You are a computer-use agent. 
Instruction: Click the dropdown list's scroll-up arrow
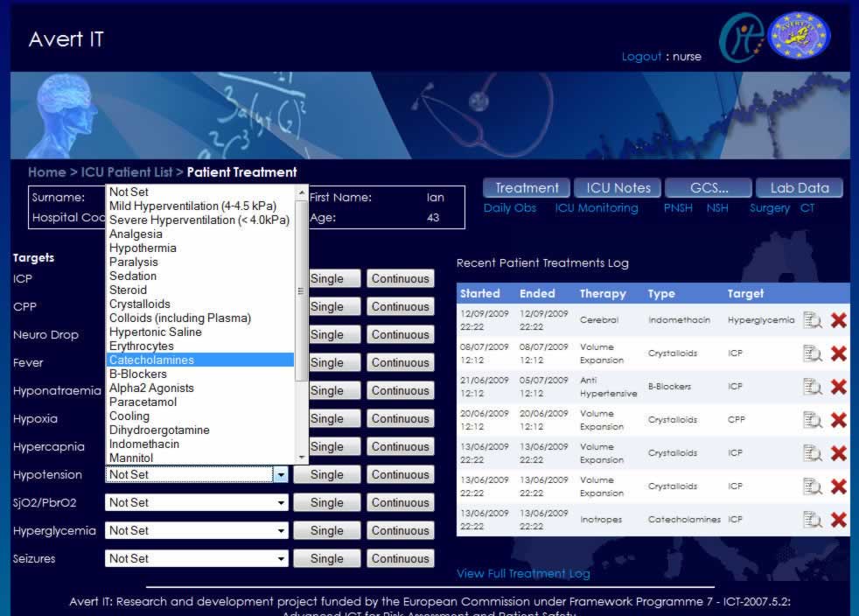pos(301,192)
